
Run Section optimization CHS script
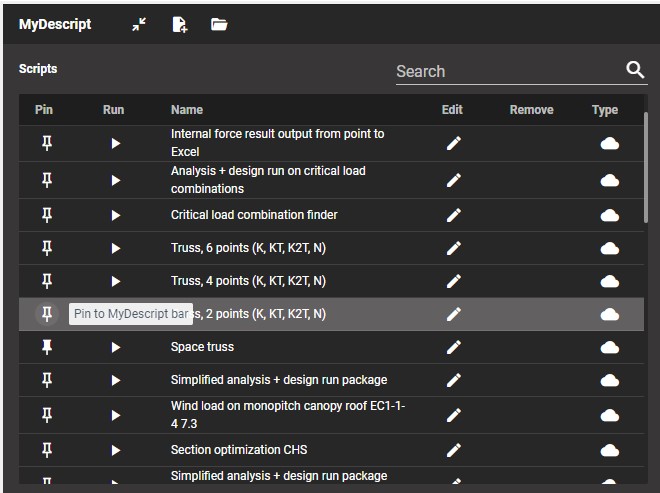(x=115, y=450)
